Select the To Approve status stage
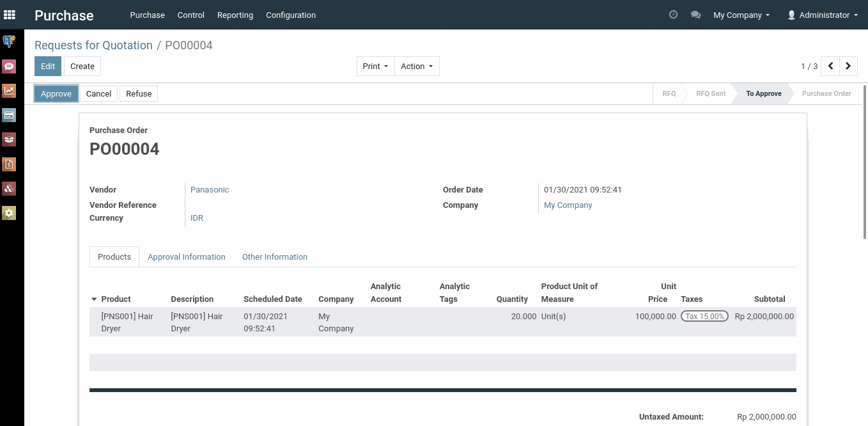 [763, 94]
